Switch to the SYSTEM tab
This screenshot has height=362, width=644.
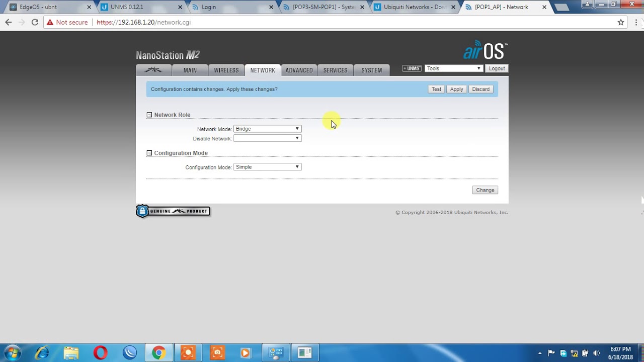pyautogui.click(x=371, y=70)
